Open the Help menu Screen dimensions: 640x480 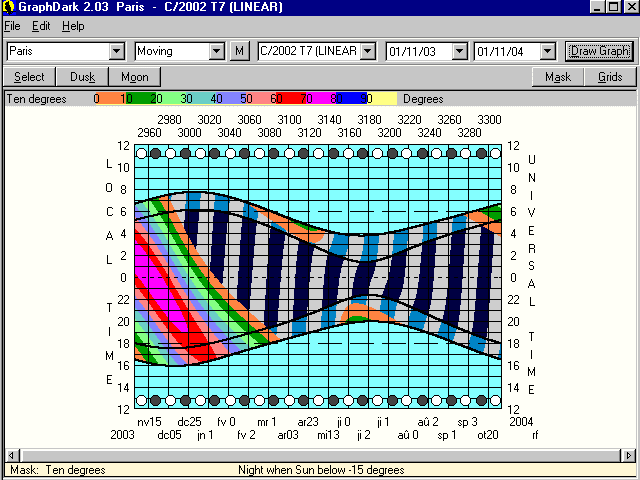coord(73,26)
